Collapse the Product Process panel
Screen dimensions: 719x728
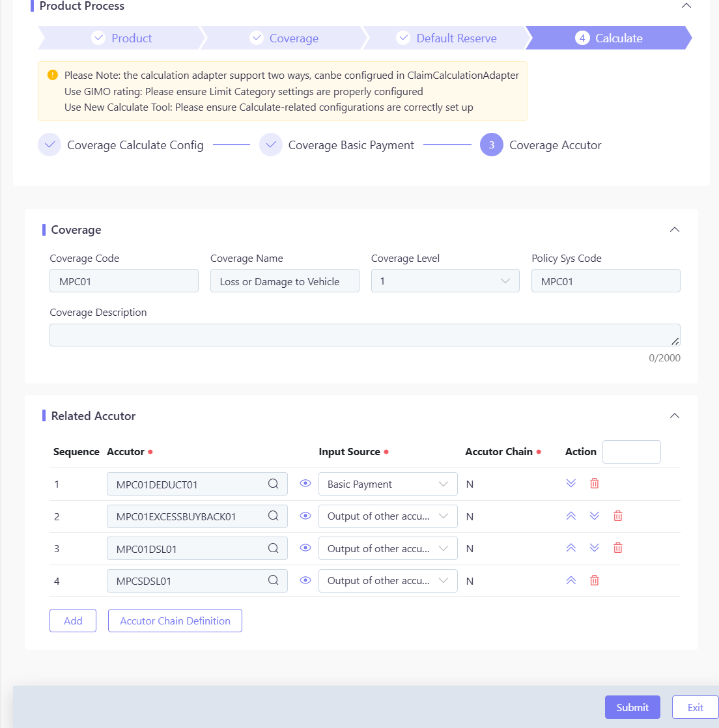686,6
